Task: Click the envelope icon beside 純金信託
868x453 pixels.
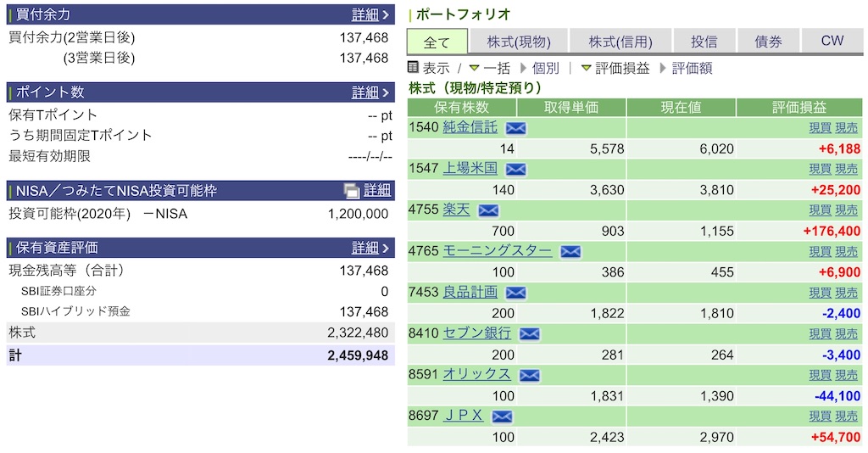Action: (515, 128)
